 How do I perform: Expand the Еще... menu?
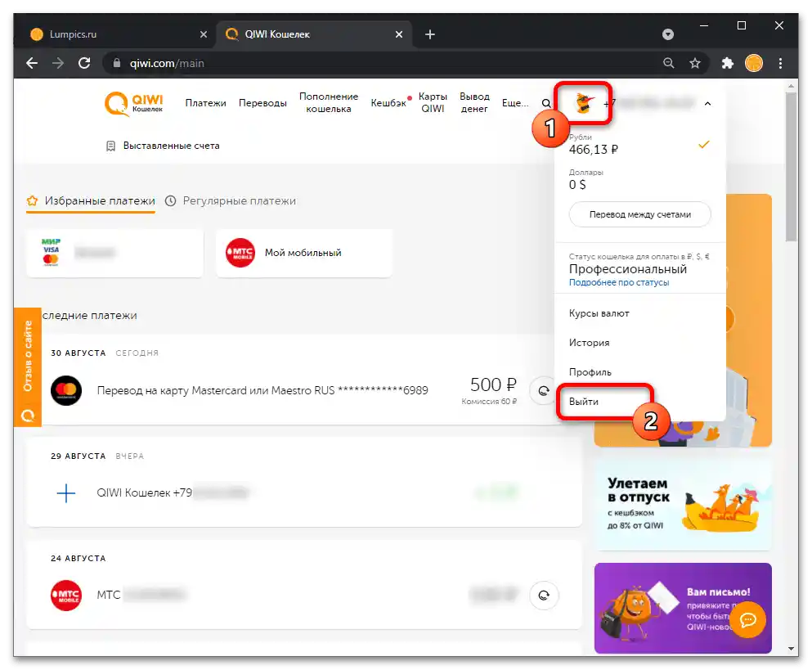514,102
